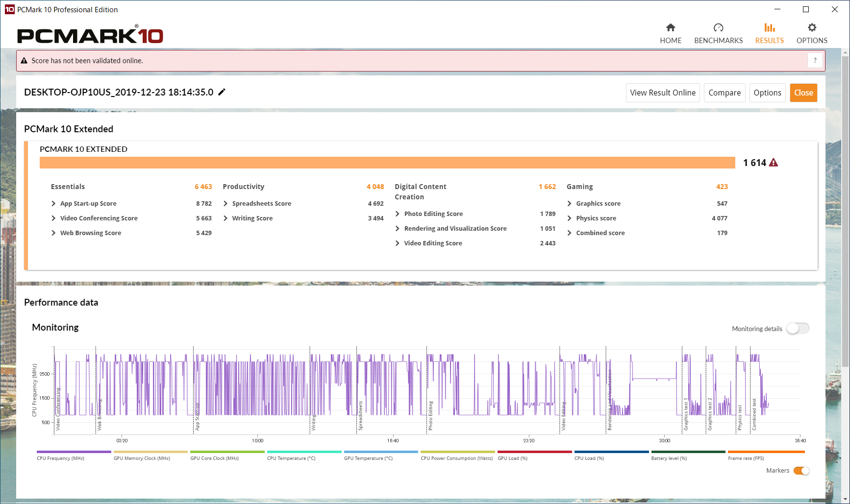The width and height of the screenshot is (850, 504).
Task: Click the vertical scrollbar on the right
Action: point(846,211)
